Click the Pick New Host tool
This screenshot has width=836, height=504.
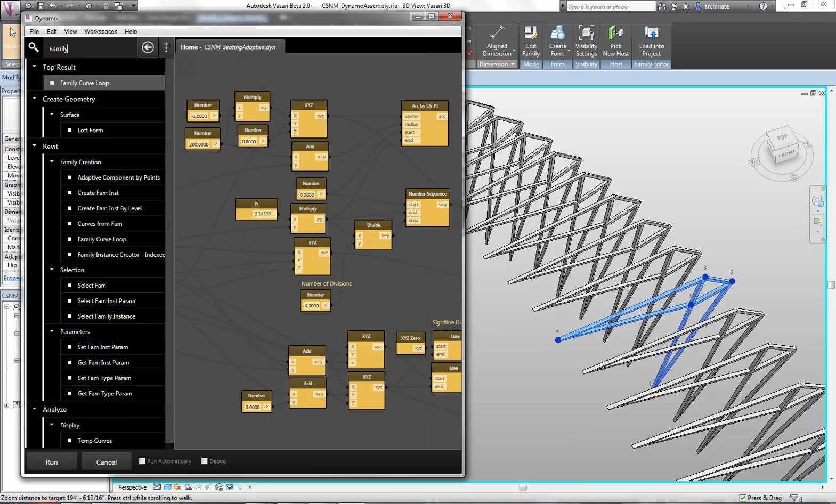(616, 40)
